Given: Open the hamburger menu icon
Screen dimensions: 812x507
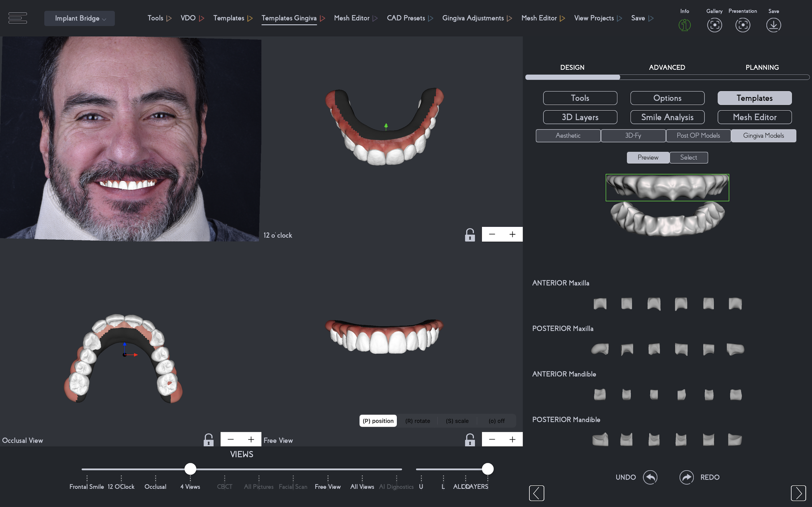Looking at the screenshot, I should [17, 18].
